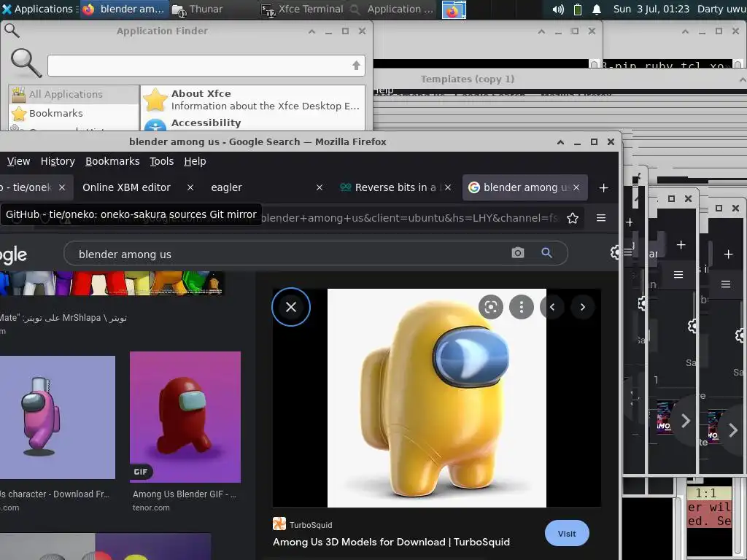The width and height of the screenshot is (747, 560).
Task: Switch to the Thunar taskbar window
Action: (197, 9)
